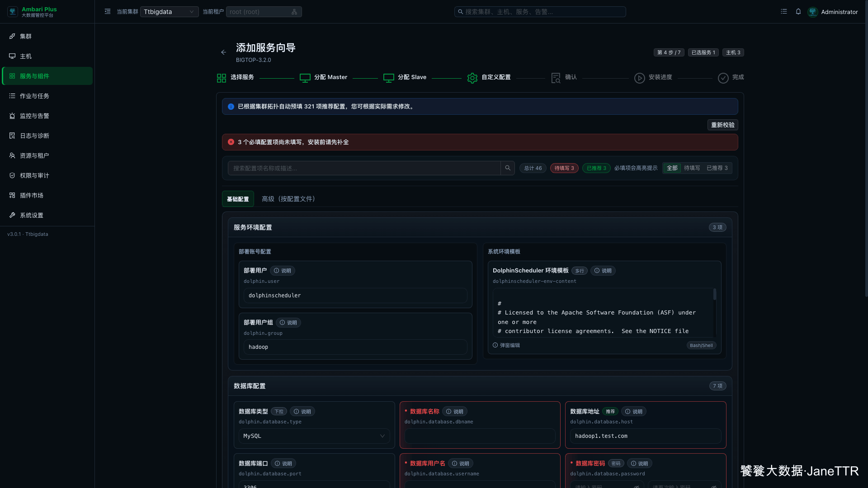Click the dolphin.database.host input field

pyautogui.click(x=646, y=436)
